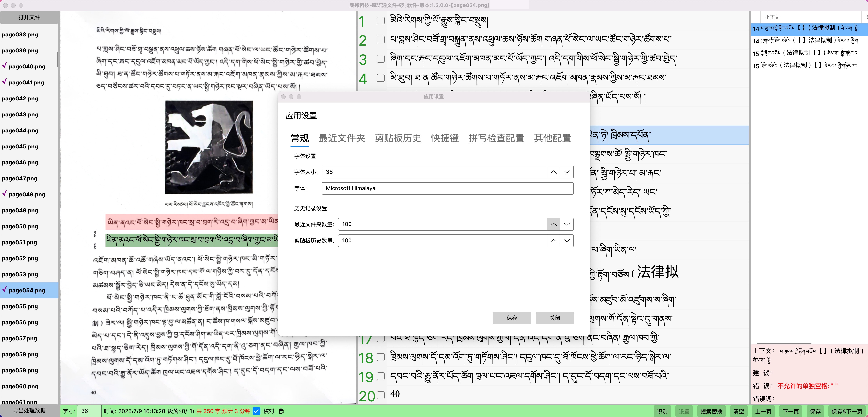This screenshot has width=868, height=417.
Task: Select page060.png in file list
Action: (29, 386)
